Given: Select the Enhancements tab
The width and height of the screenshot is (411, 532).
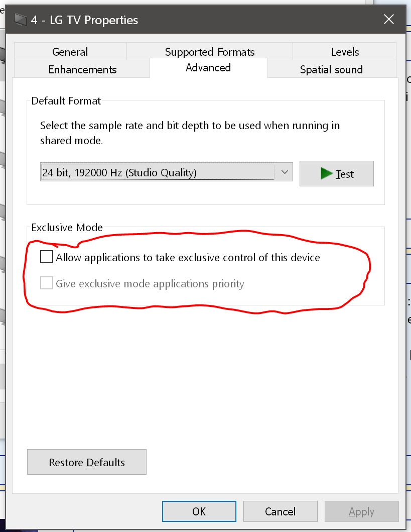Looking at the screenshot, I should click(x=82, y=69).
